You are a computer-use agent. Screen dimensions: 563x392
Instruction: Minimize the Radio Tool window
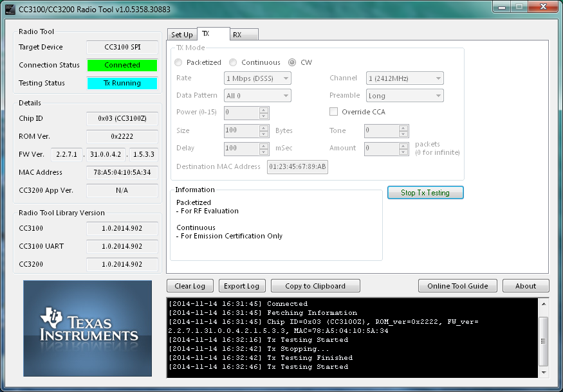tap(502, 7)
